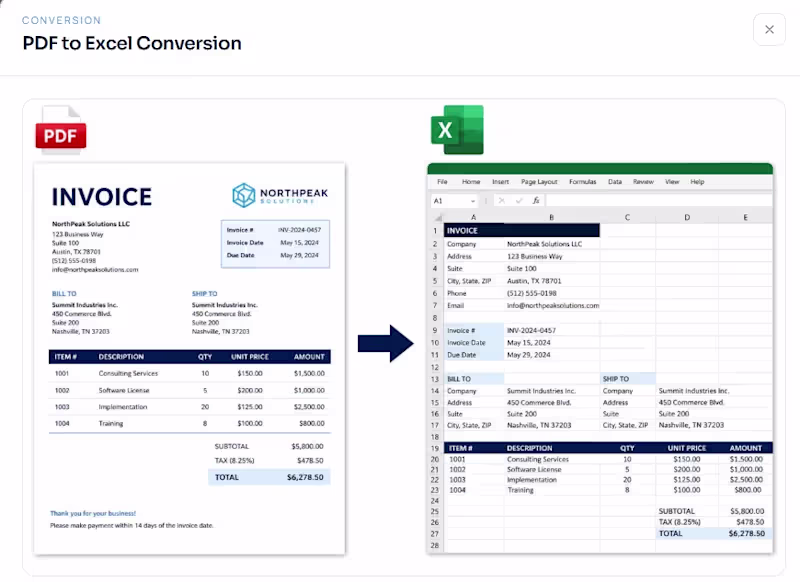Select column A header in spreadsheet
The width and height of the screenshot is (800, 582).
point(474,217)
